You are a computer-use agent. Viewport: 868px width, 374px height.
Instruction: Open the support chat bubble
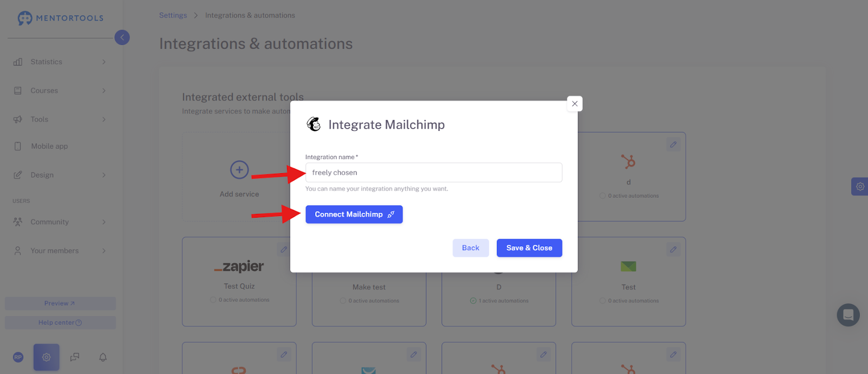(848, 315)
